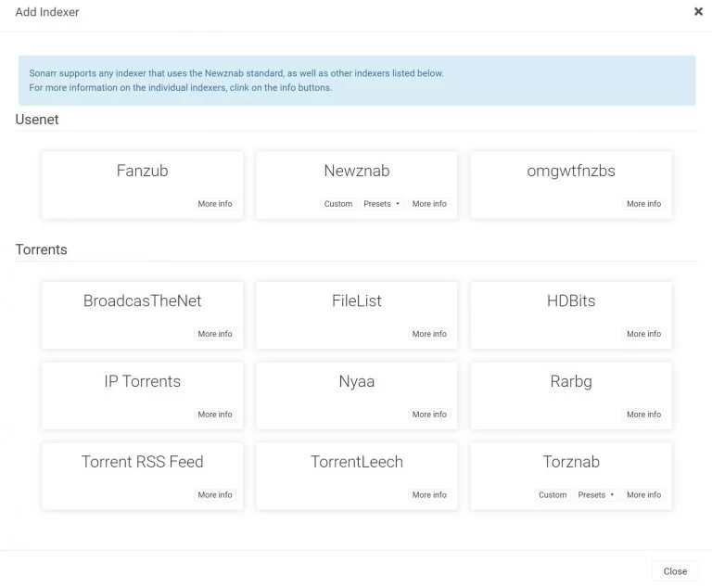
Task: Open Newznab Presets dropdown
Action: 381,204
